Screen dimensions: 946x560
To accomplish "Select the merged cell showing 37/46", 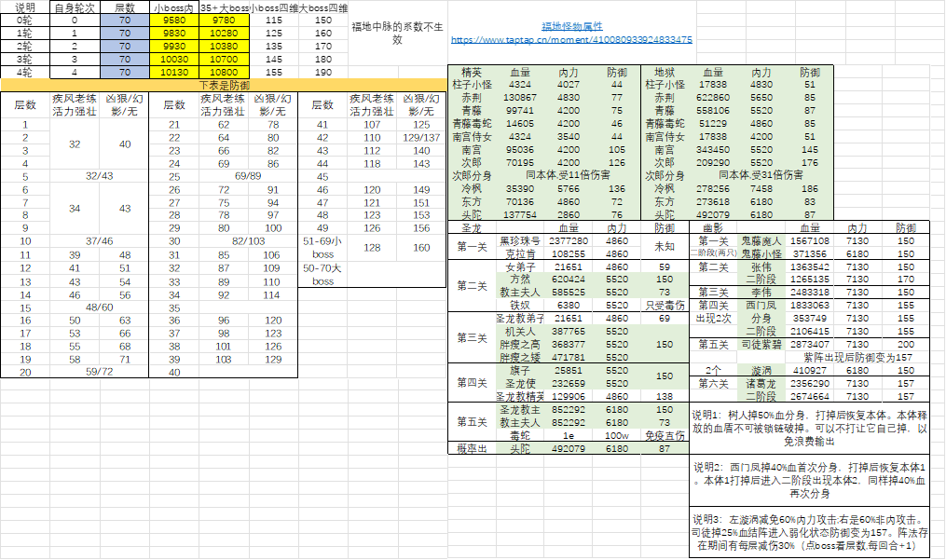I will pos(100,240).
